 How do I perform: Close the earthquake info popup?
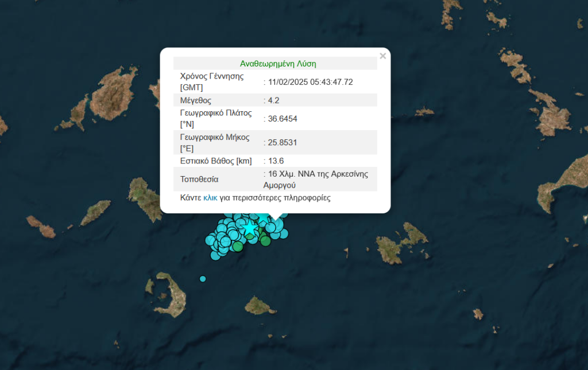(x=382, y=56)
